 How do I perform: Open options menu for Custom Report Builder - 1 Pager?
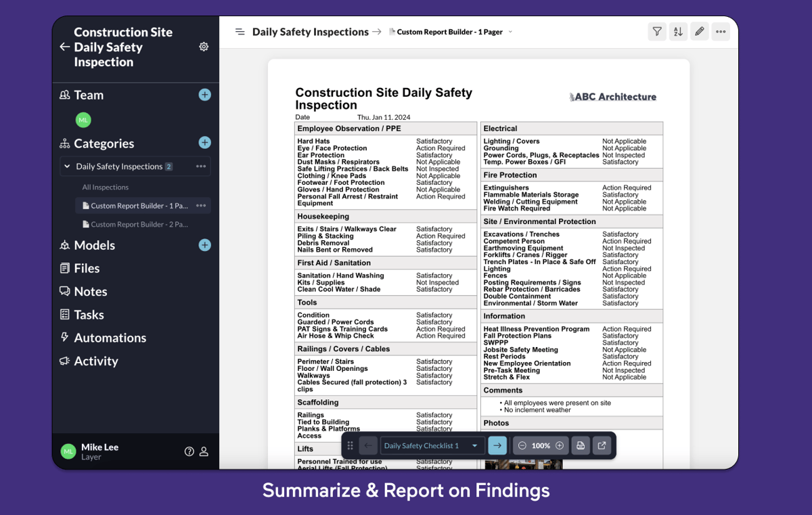[200, 205]
